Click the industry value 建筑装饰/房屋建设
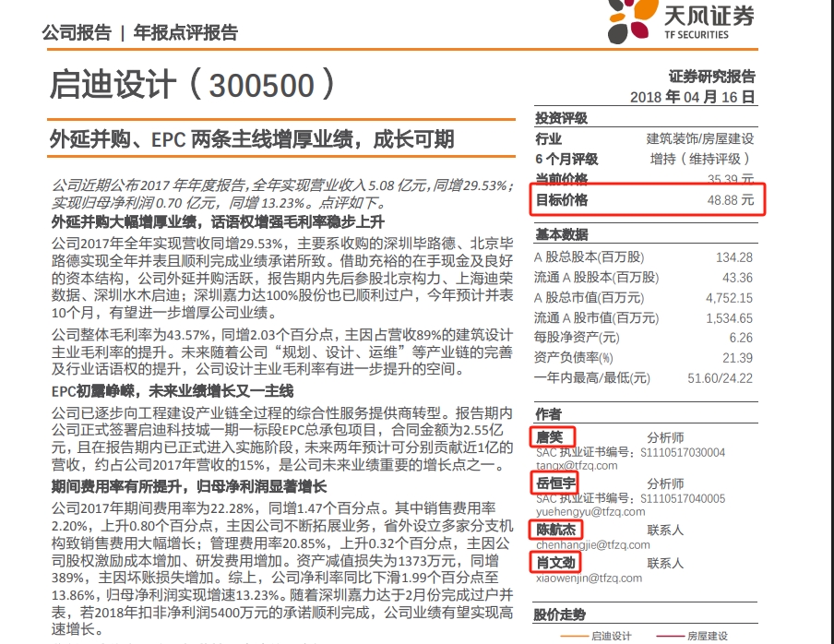The width and height of the screenshot is (834, 644). click(700, 138)
